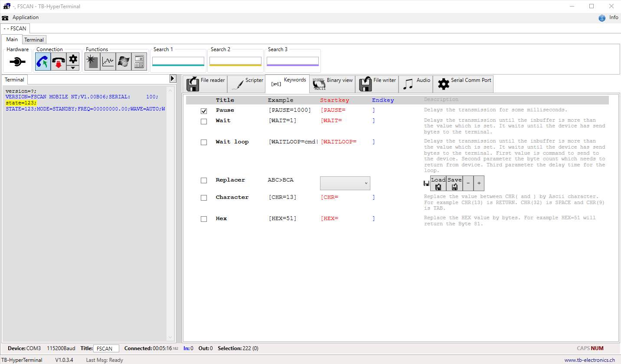This screenshot has width=621, height=364.
Task: Click the [PAUSE=1000] example text
Action: click(290, 110)
